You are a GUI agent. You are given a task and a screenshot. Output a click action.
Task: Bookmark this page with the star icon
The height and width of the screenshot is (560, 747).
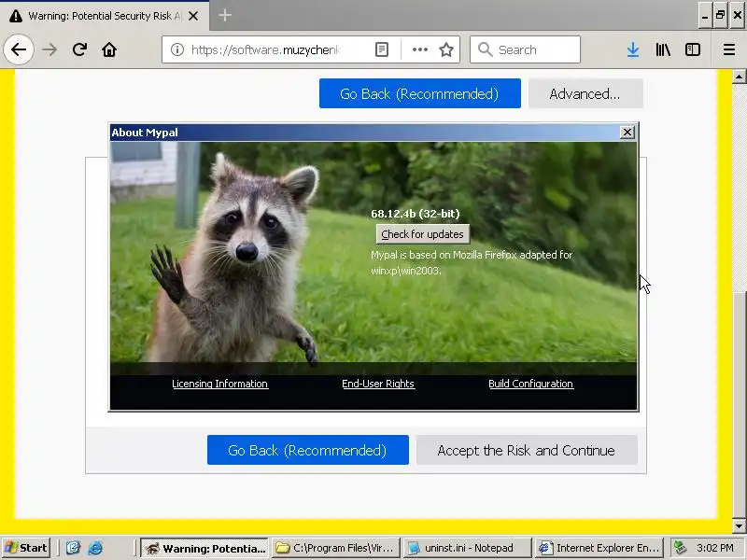[x=446, y=49]
